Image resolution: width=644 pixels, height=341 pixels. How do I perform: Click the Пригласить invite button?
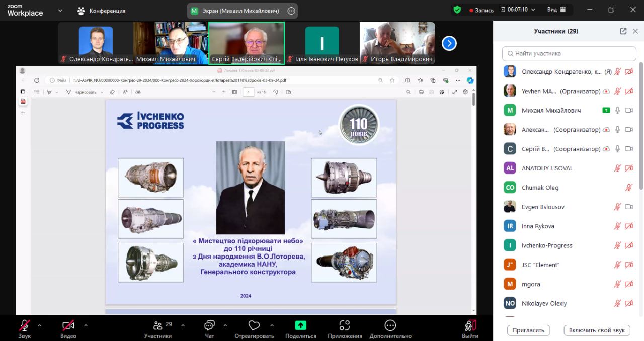(528, 330)
